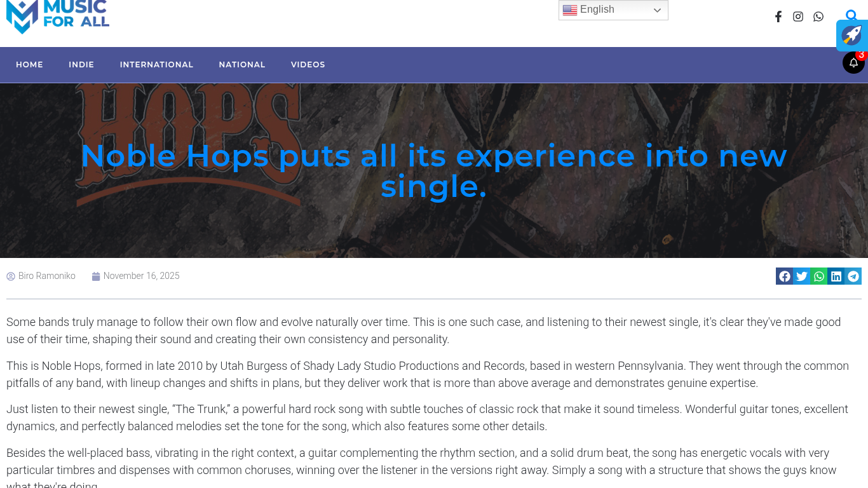This screenshot has width=868, height=488.
Task: Open the National menu section
Action: pos(242,65)
